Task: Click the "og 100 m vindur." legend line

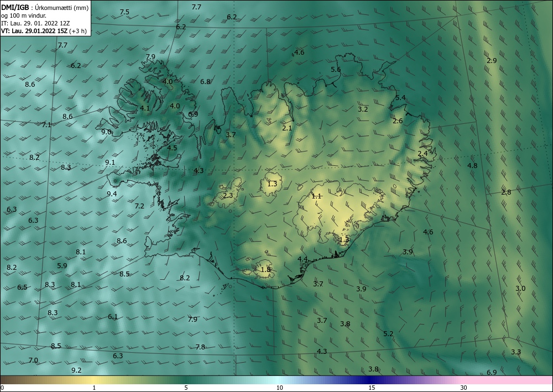Action: click(x=24, y=15)
